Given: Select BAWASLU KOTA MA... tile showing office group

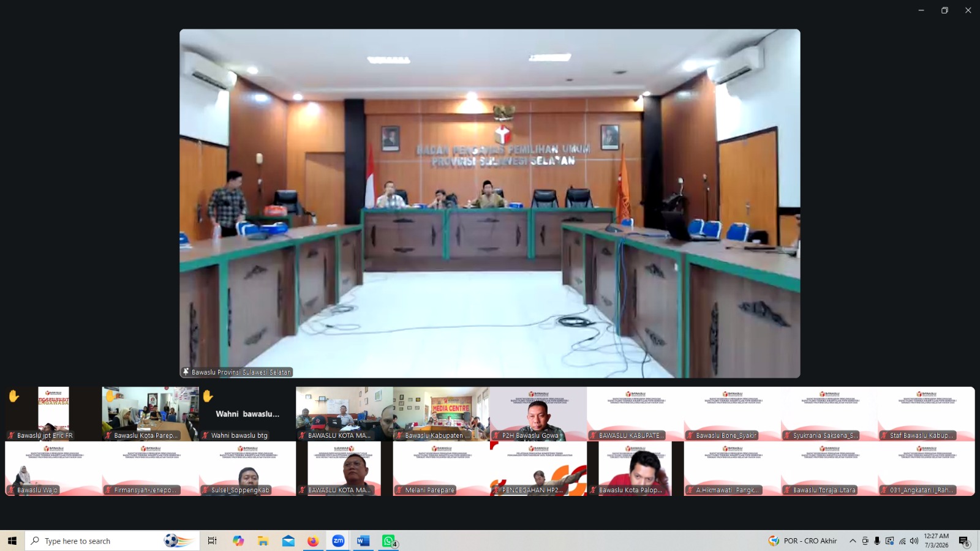Looking at the screenshot, I should [x=344, y=414].
